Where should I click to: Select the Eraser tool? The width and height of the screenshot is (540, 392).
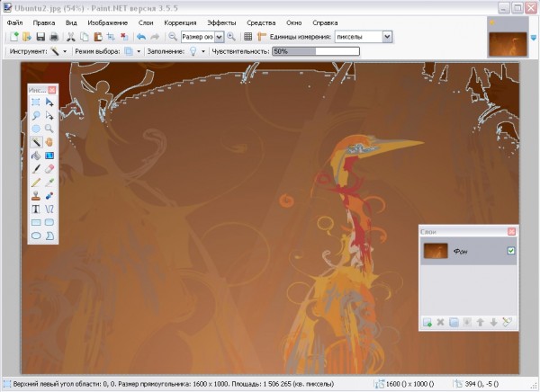coord(49,169)
